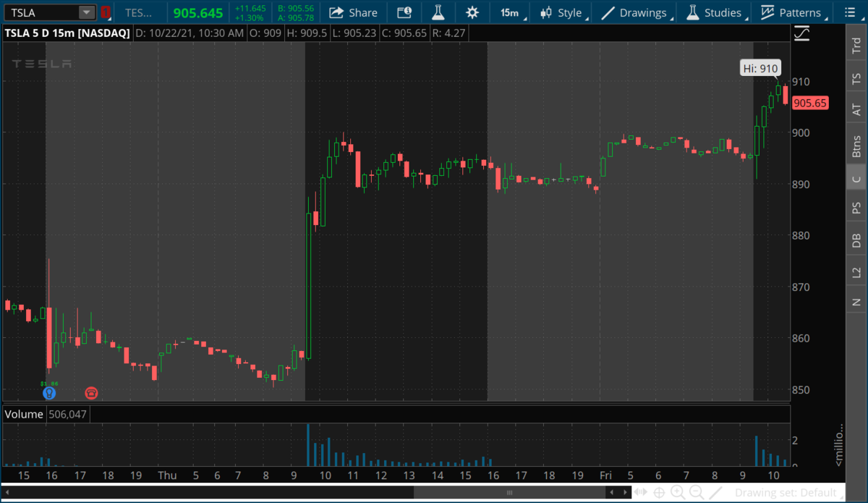Click the H: 909.5 high value
The height and width of the screenshot is (503, 868).
tap(309, 33)
